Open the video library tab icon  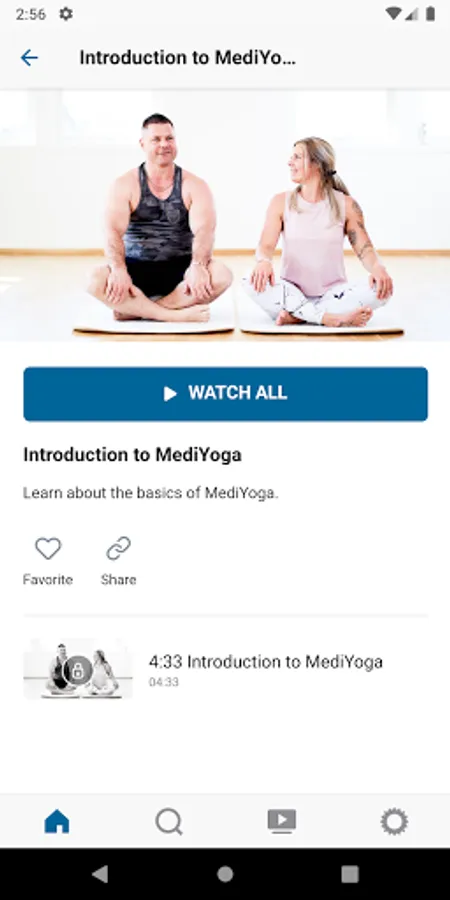pos(282,821)
